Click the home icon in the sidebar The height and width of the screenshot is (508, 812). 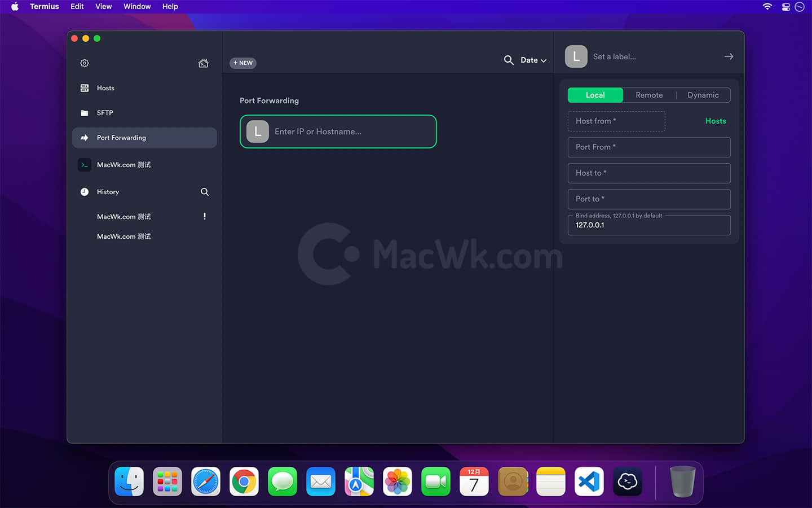204,63
